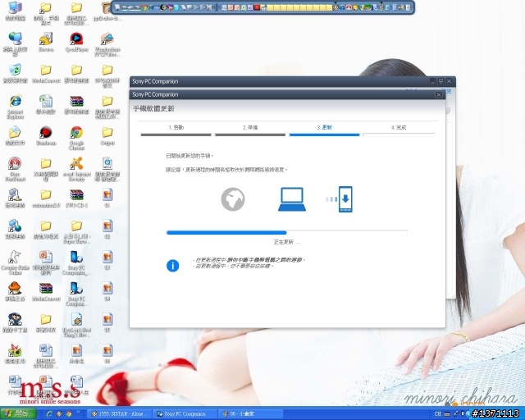Click Chrome quick launch taskbar icon
Image resolution: width=525 pixels, height=420 pixels.
coord(69,413)
